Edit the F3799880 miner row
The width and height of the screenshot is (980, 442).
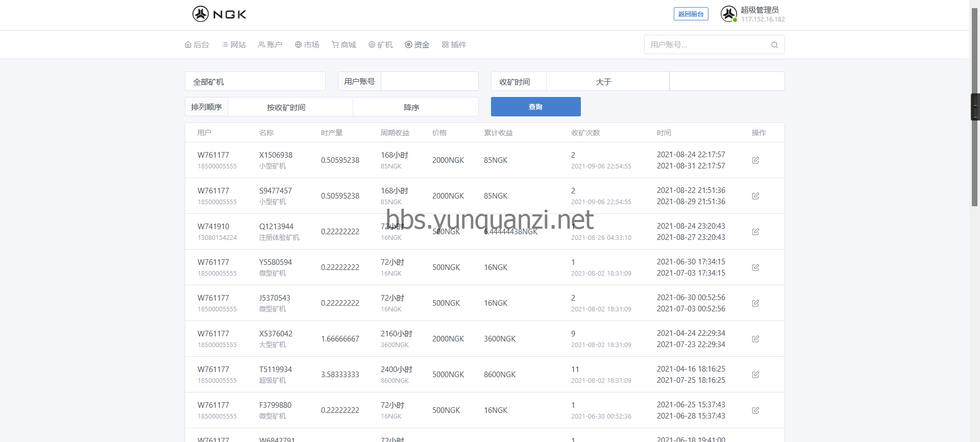point(755,410)
